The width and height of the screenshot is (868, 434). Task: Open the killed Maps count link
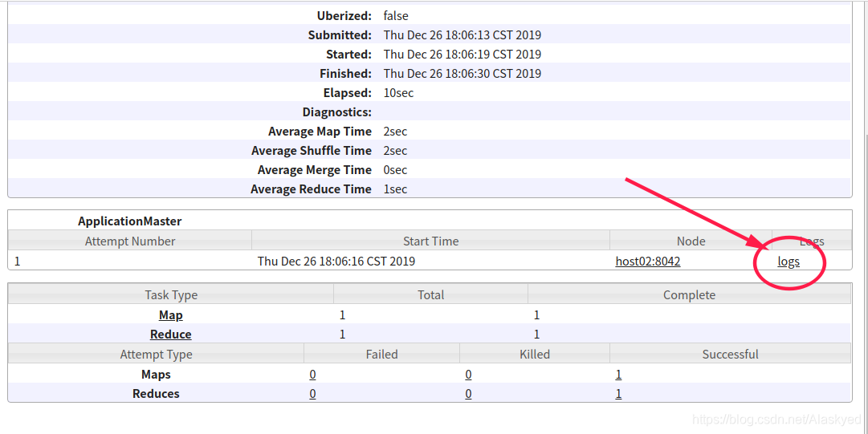[468, 375]
